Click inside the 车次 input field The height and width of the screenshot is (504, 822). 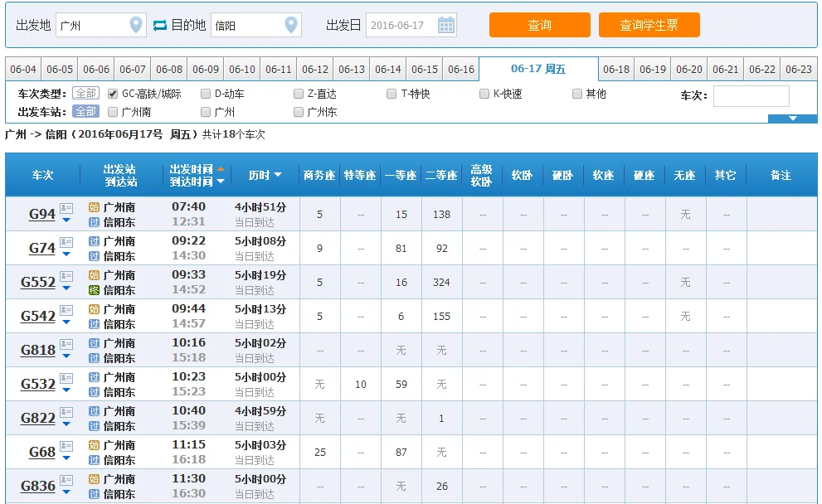point(751,96)
